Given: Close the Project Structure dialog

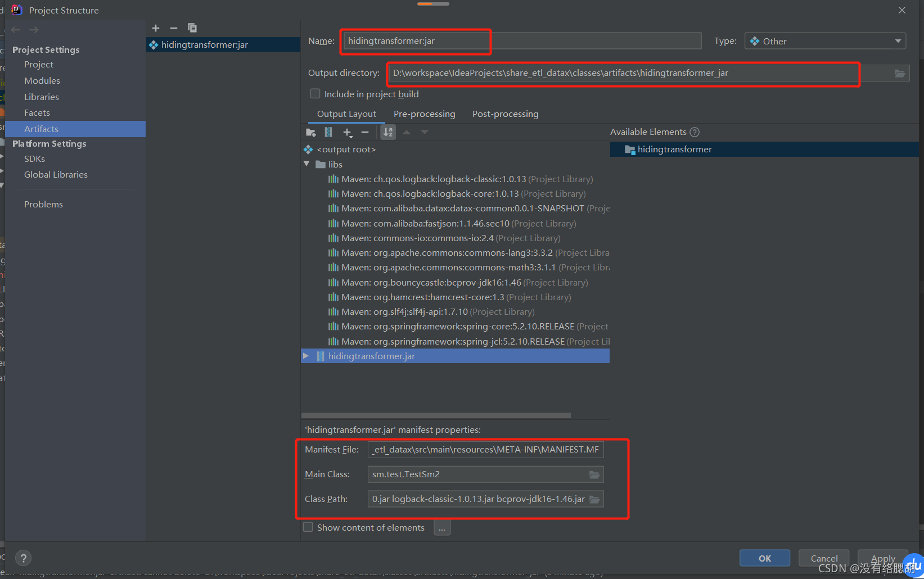Looking at the screenshot, I should point(902,10).
